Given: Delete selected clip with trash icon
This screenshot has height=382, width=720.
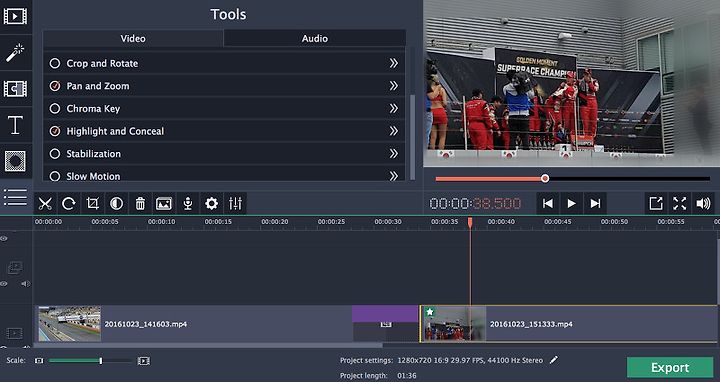Looking at the screenshot, I should [x=140, y=203].
